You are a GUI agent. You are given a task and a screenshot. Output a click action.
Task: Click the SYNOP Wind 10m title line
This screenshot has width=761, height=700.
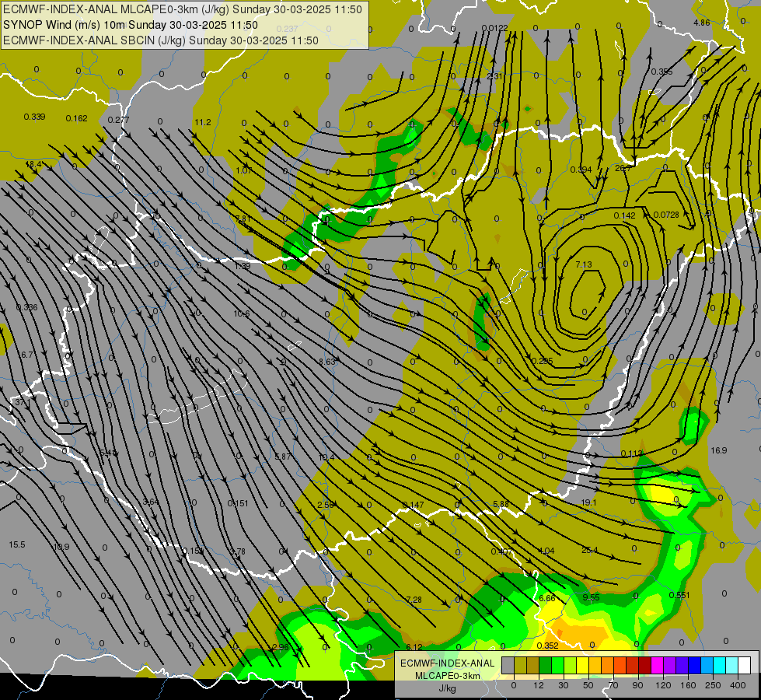pyautogui.click(x=131, y=25)
